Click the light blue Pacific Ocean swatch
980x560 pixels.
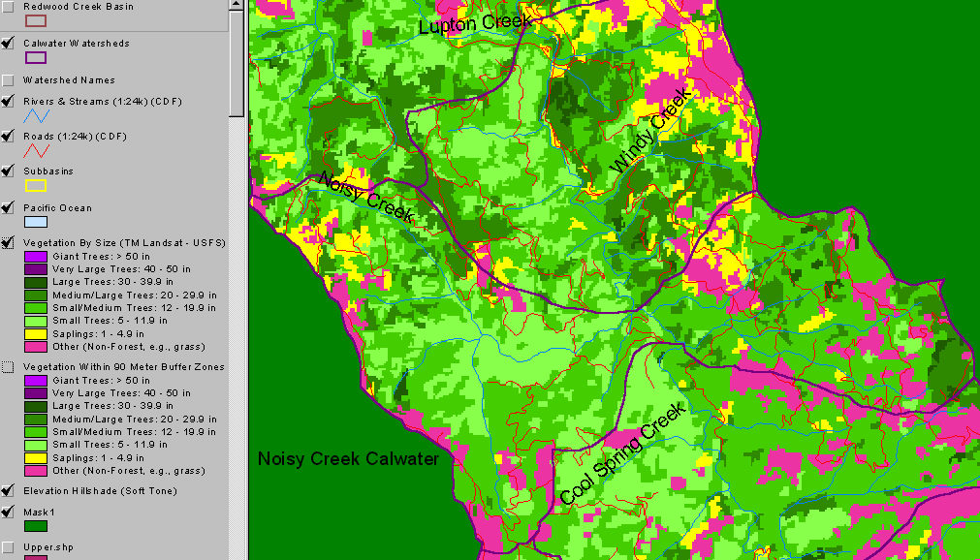tap(36, 222)
